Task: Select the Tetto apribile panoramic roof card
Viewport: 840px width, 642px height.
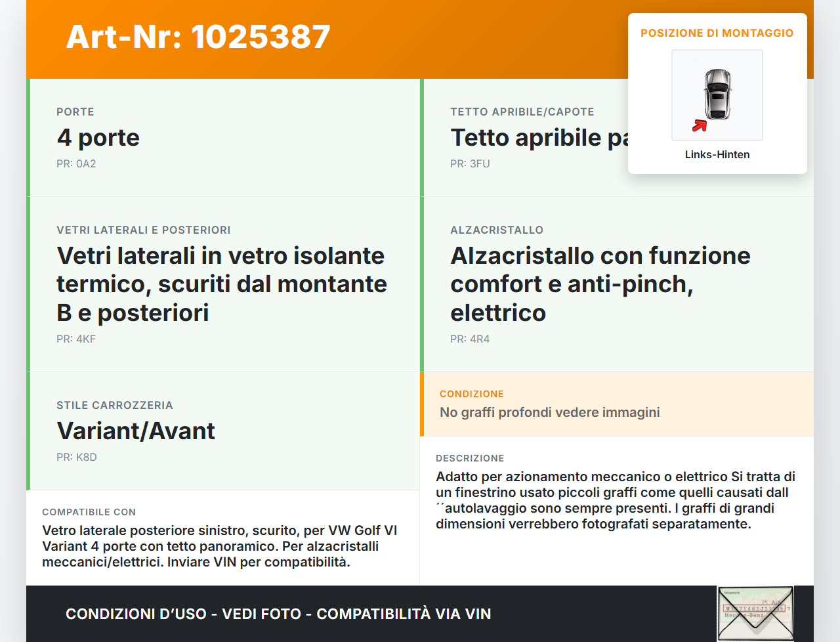Action: point(525,137)
